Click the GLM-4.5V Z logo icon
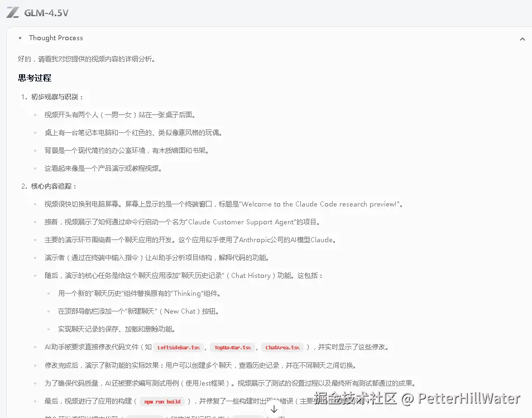The width and height of the screenshot is (532, 418). coord(12,12)
